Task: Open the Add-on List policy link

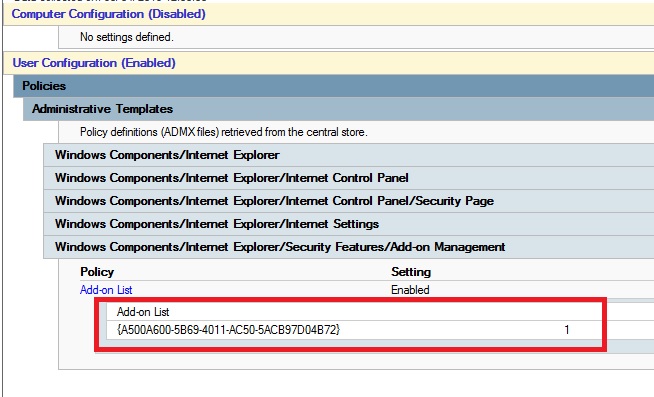Action: click(106, 290)
